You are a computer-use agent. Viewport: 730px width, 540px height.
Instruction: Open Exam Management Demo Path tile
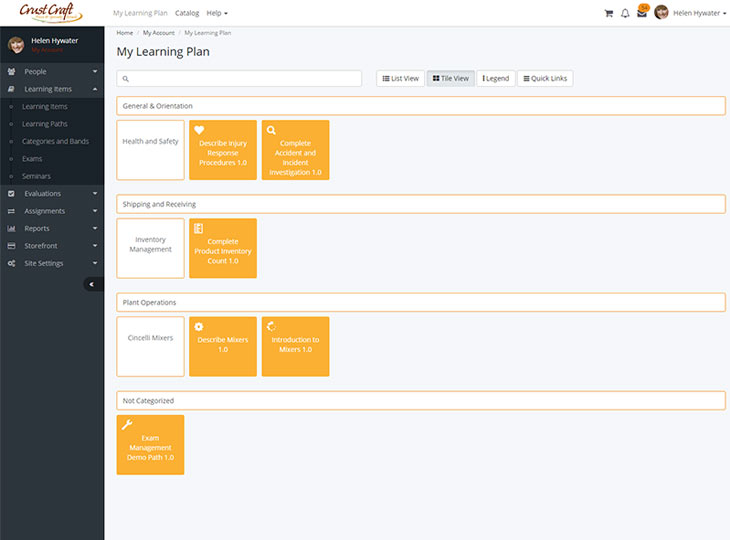150,444
